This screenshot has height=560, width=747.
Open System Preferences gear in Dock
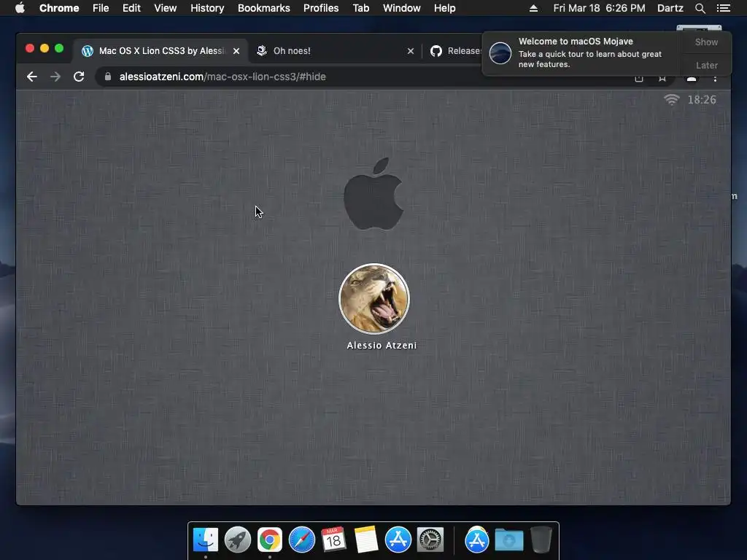click(430, 540)
